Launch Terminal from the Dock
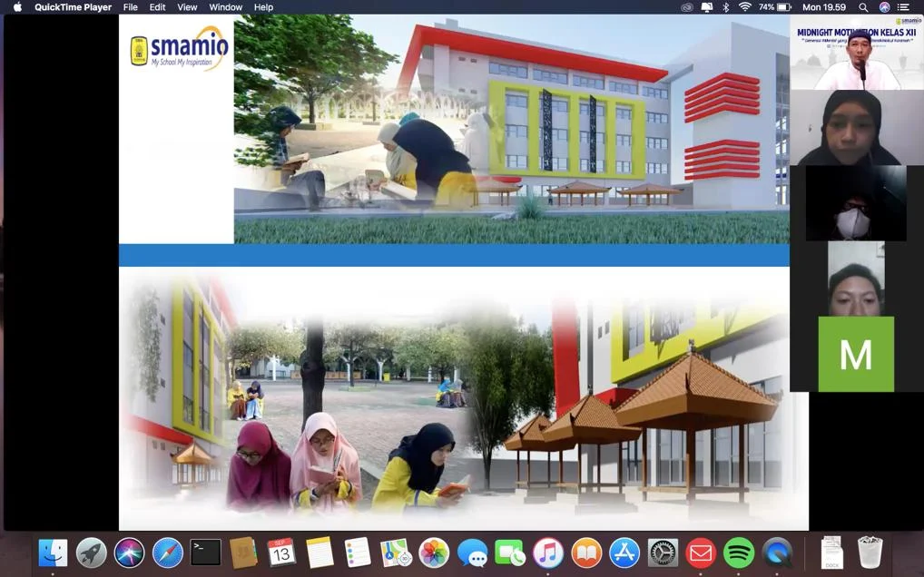The height and width of the screenshot is (577, 924). tap(207, 552)
